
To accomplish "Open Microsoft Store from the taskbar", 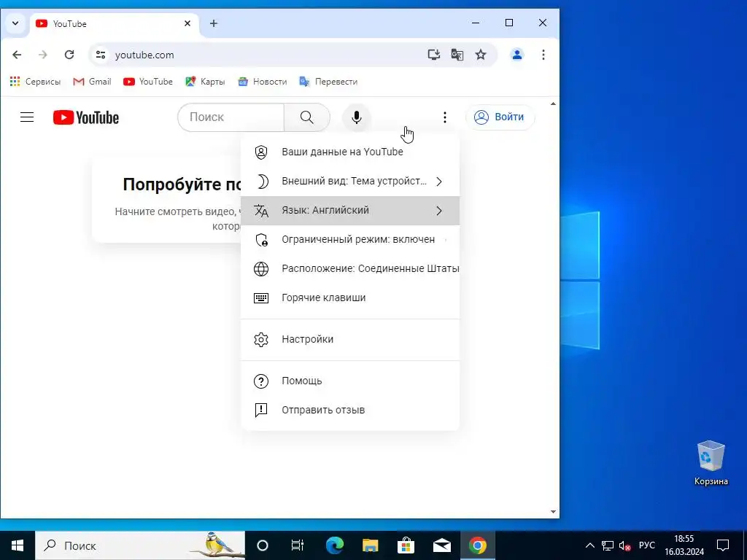I will [406, 545].
